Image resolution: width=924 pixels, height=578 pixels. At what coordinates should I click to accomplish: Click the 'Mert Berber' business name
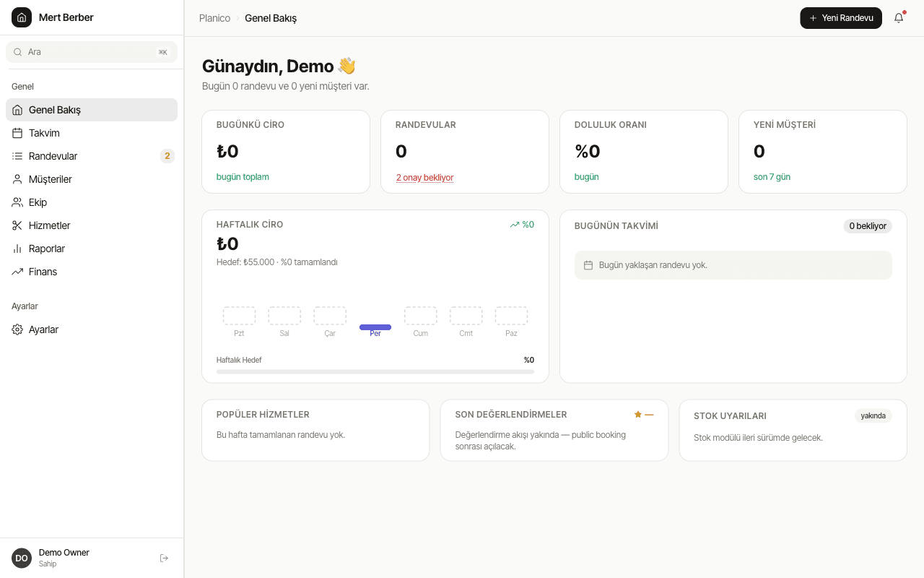coord(66,17)
